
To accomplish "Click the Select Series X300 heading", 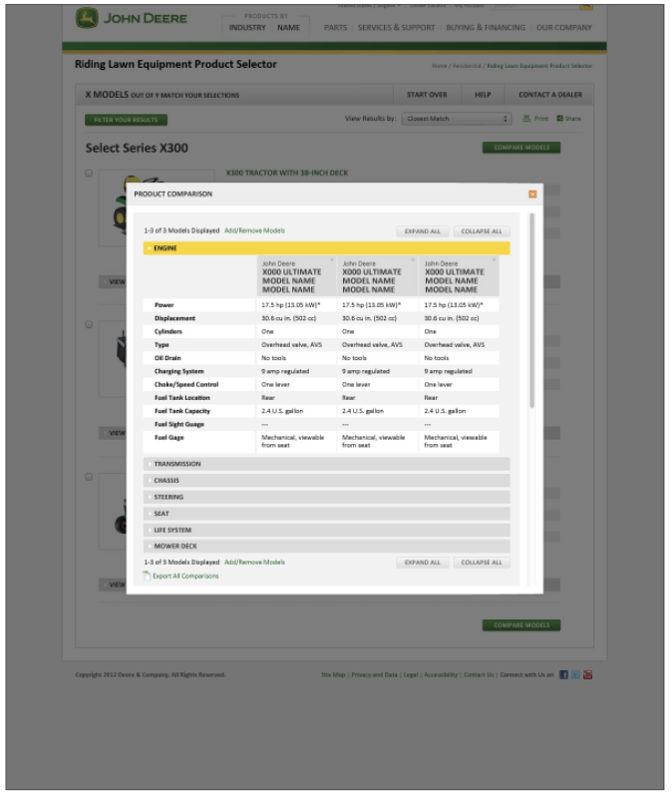I will pyautogui.click(x=137, y=148).
